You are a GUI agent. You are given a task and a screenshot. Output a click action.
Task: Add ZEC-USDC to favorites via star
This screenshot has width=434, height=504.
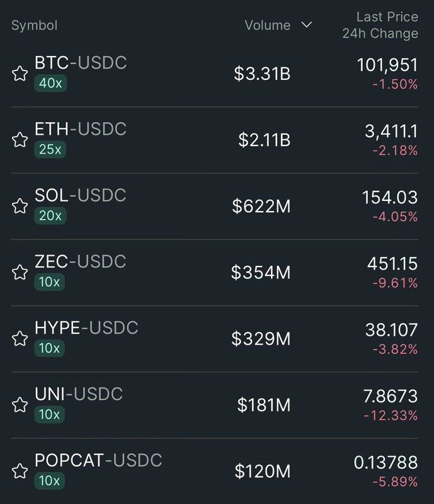point(20,272)
